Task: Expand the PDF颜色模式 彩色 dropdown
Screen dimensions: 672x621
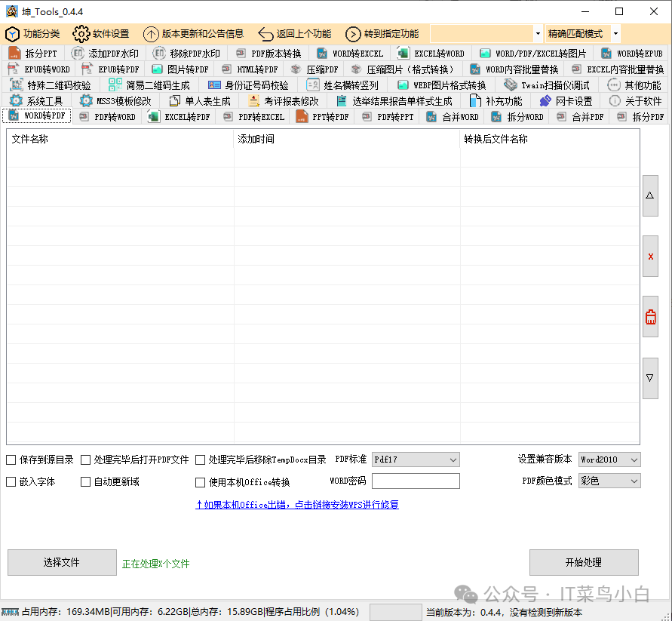Action: point(609,481)
